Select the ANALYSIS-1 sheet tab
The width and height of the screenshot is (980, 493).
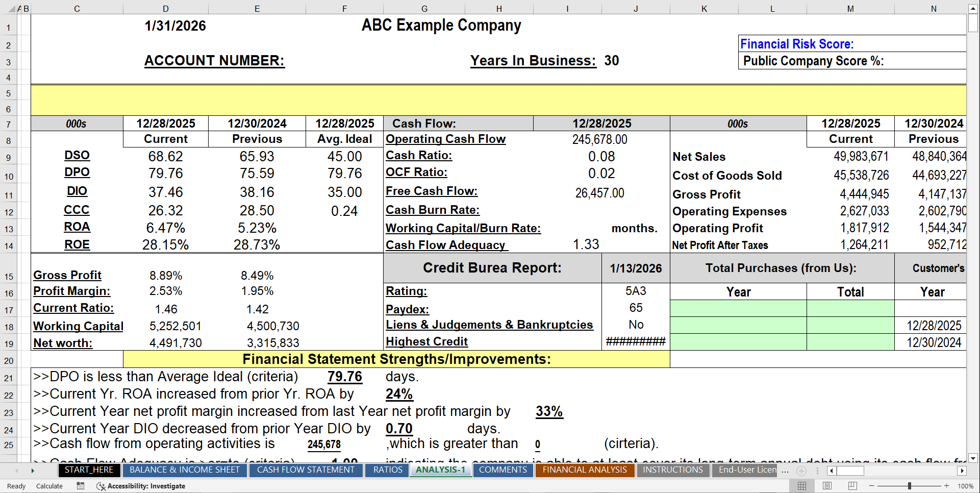[x=440, y=470]
